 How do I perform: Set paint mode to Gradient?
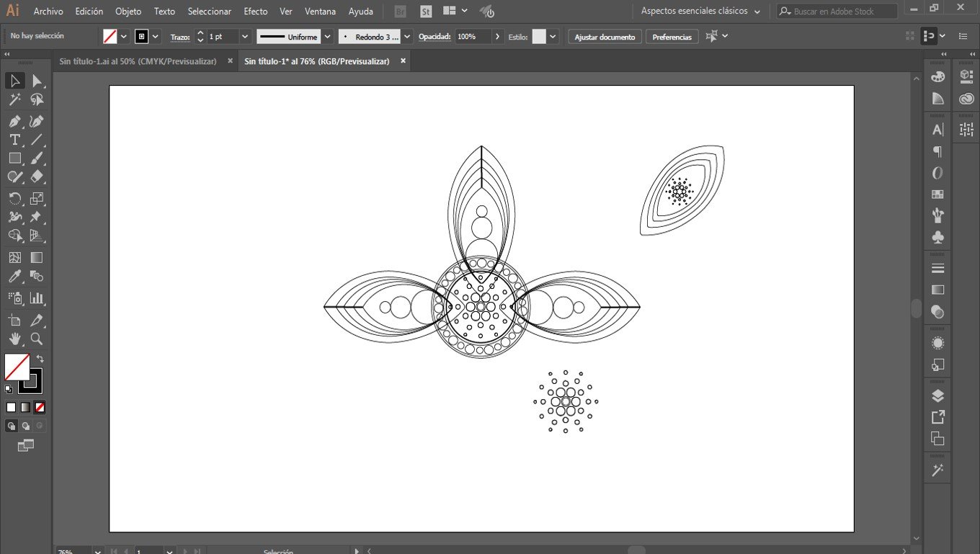pos(25,407)
